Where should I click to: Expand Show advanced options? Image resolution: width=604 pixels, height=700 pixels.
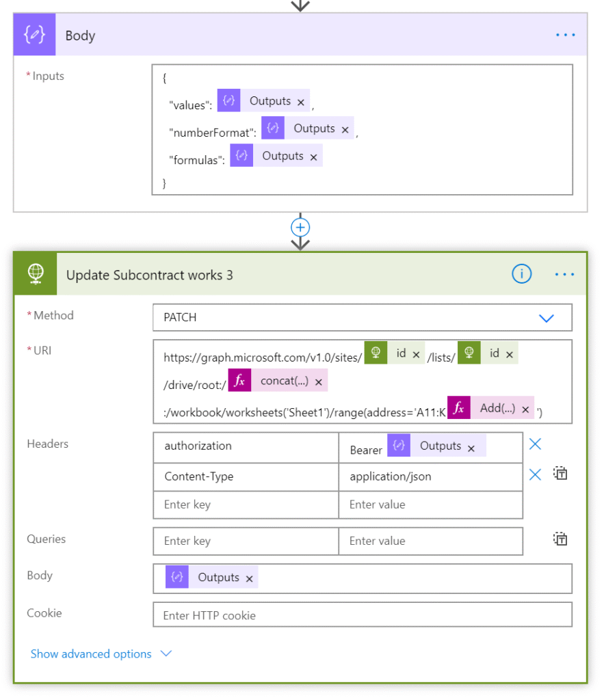coord(101,654)
